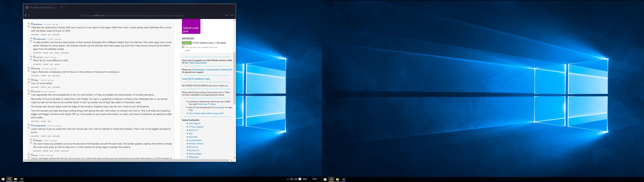
Task: Open the Start menu from the taskbar
Action: [x=3, y=179]
